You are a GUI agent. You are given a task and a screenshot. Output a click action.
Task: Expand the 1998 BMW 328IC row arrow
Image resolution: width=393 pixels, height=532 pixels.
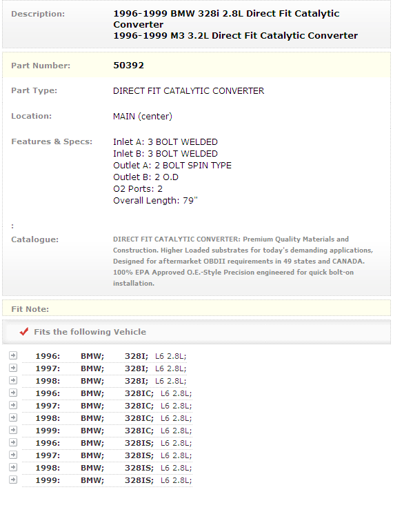(13, 417)
